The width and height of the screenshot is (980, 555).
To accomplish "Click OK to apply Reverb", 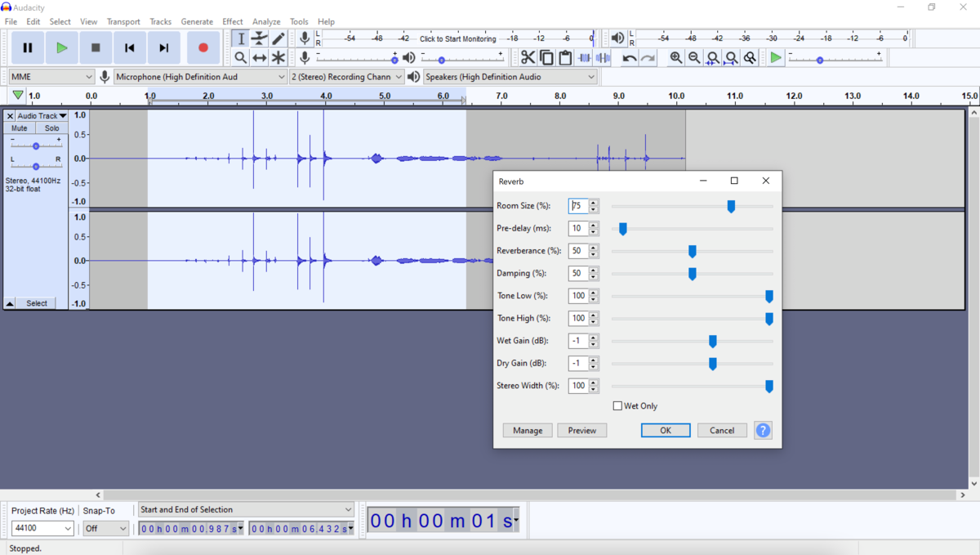I will coord(666,431).
